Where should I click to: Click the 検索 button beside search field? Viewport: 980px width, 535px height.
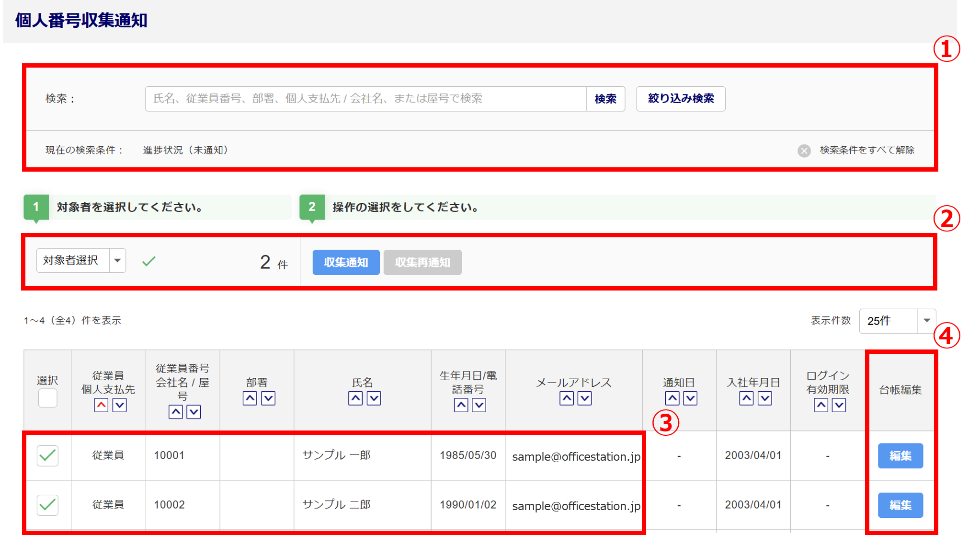(x=605, y=99)
